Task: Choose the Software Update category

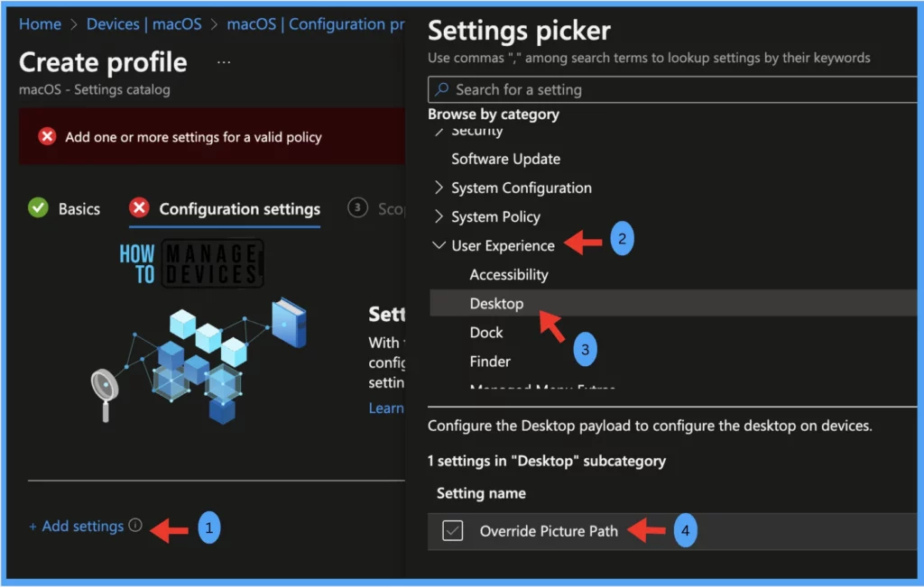Action: 505,159
